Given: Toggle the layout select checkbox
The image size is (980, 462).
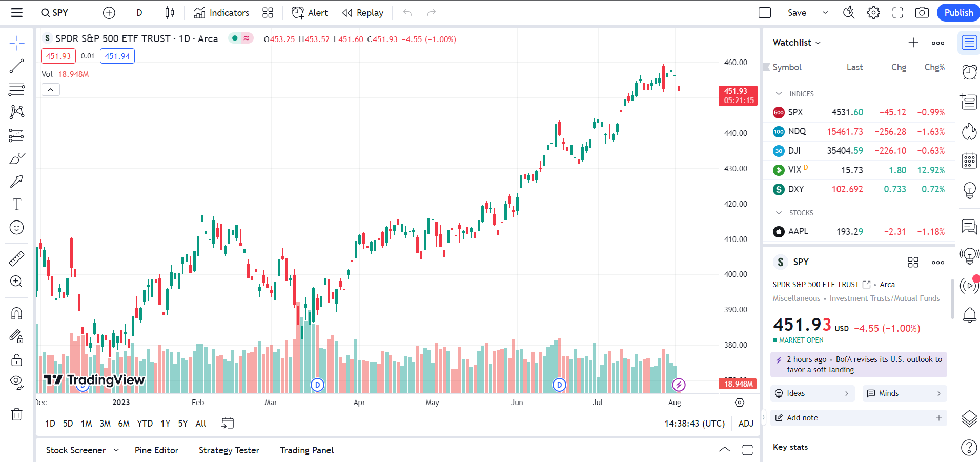Looking at the screenshot, I should [765, 13].
